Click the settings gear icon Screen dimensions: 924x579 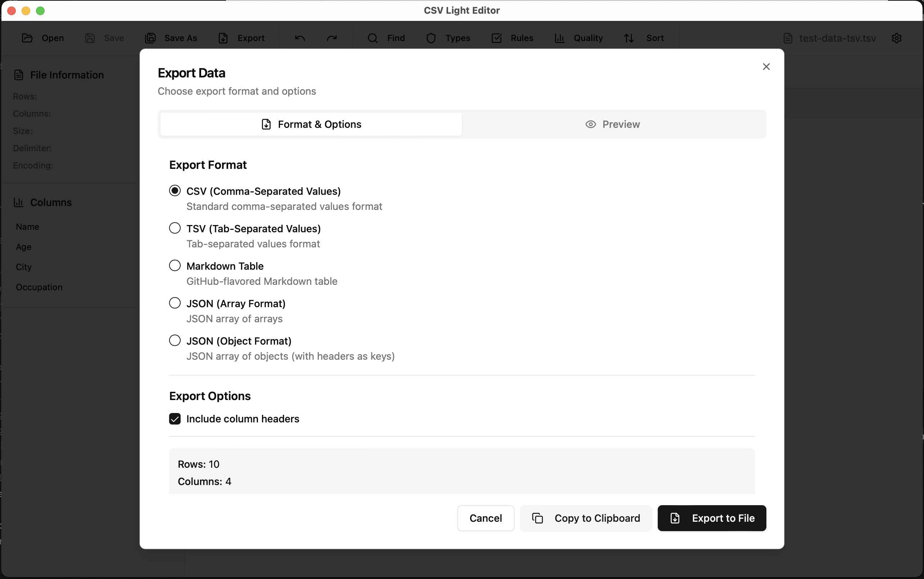pos(896,38)
